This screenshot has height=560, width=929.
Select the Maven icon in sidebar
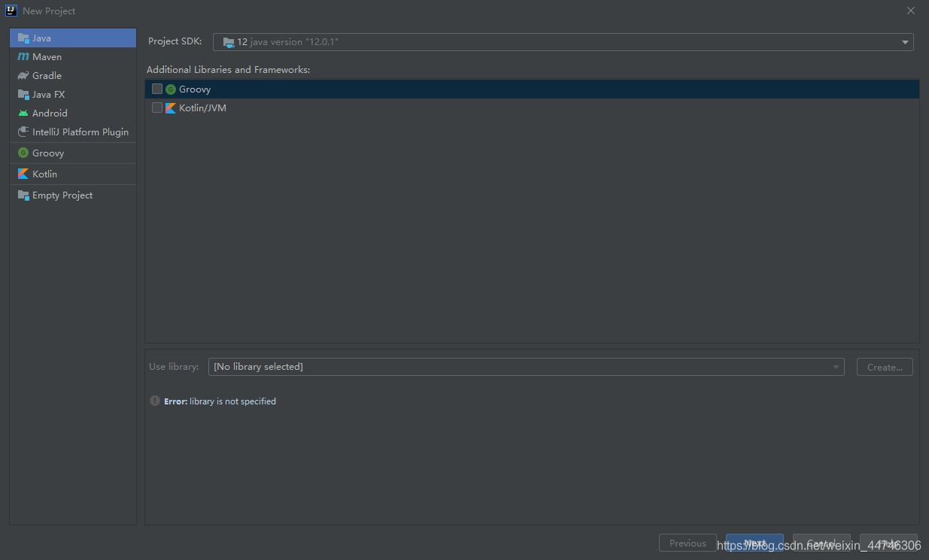pos(23,56)
